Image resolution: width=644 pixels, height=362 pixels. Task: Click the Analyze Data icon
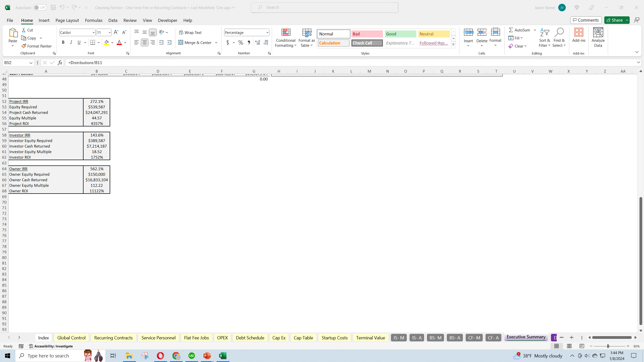(598, 38)
